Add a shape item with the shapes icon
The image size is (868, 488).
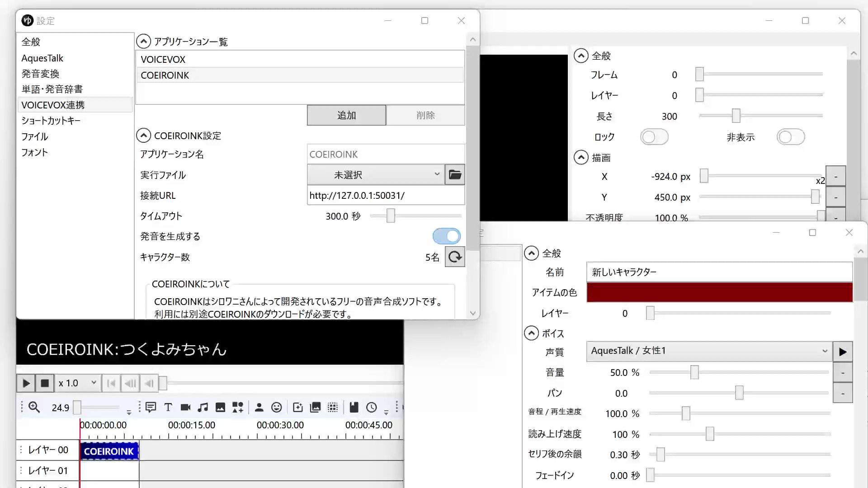(238, 407)
